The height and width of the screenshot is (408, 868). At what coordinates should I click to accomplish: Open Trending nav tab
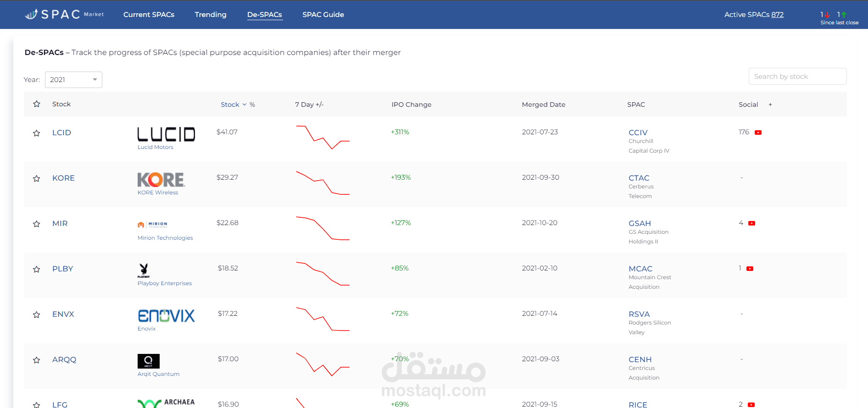(211, 15)
